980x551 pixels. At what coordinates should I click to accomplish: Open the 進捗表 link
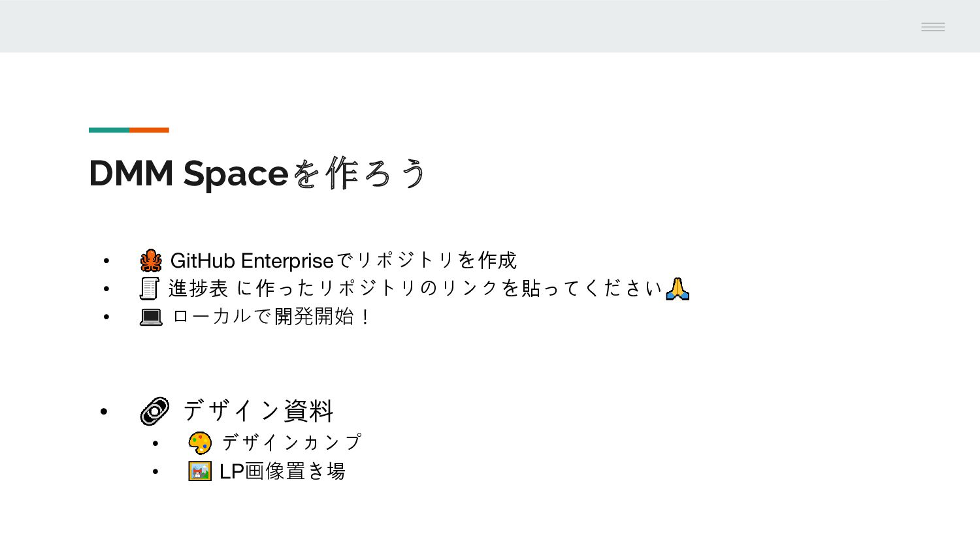coord(198,288)
